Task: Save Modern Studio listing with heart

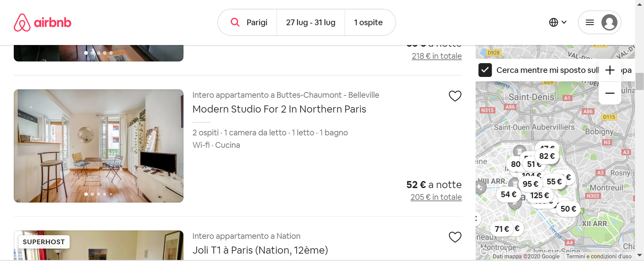Action: point(455,96)
